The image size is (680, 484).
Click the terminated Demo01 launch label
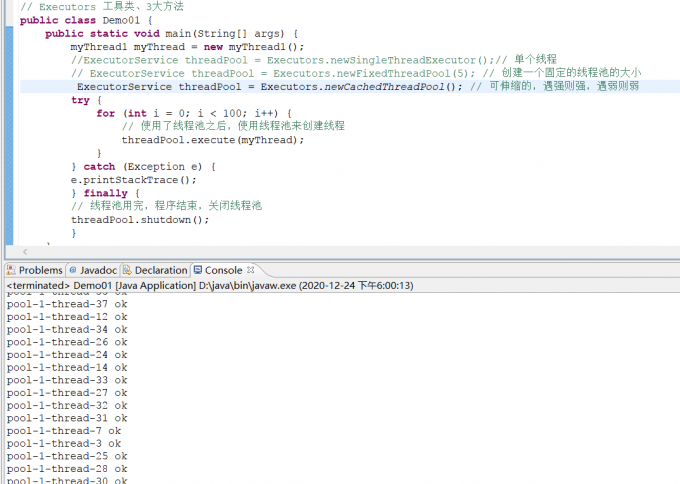(x=210, y=285)
